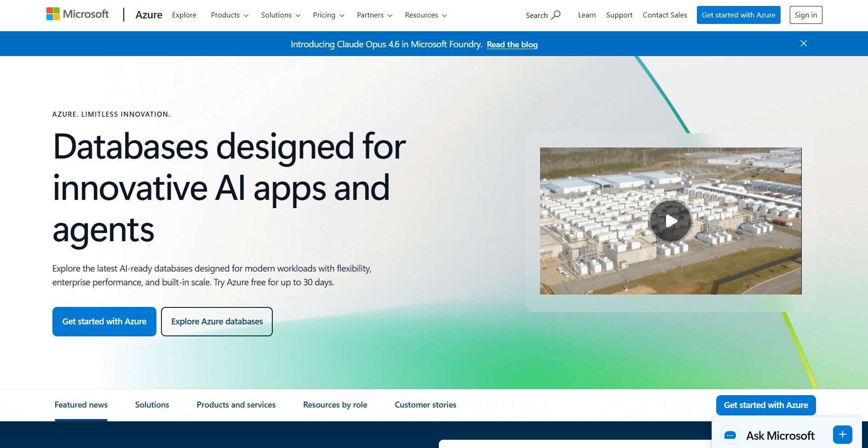Viewport: 868px width, 448px height.
Task: Play the datacenter video
Action: point(670,221)
